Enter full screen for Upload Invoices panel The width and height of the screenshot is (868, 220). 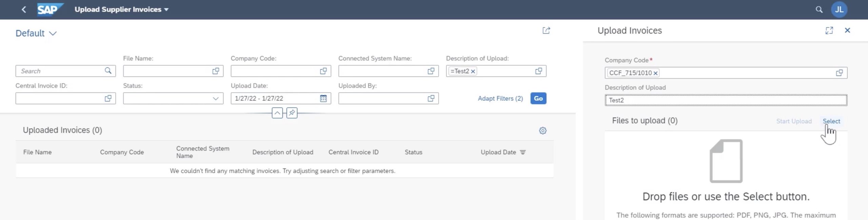pyautogui.click(x=829, y=30)
